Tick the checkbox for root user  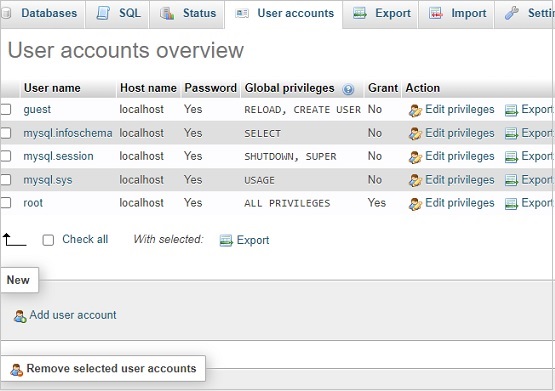6,203
